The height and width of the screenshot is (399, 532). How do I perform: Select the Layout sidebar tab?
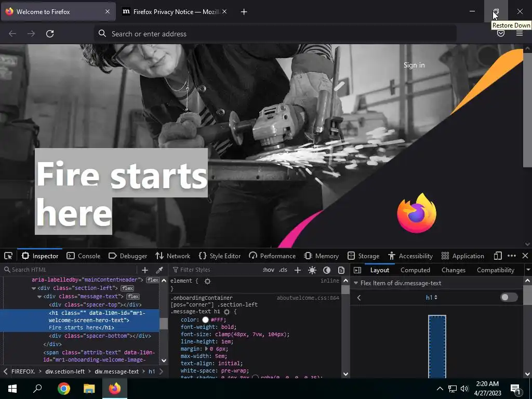(380, 270)
